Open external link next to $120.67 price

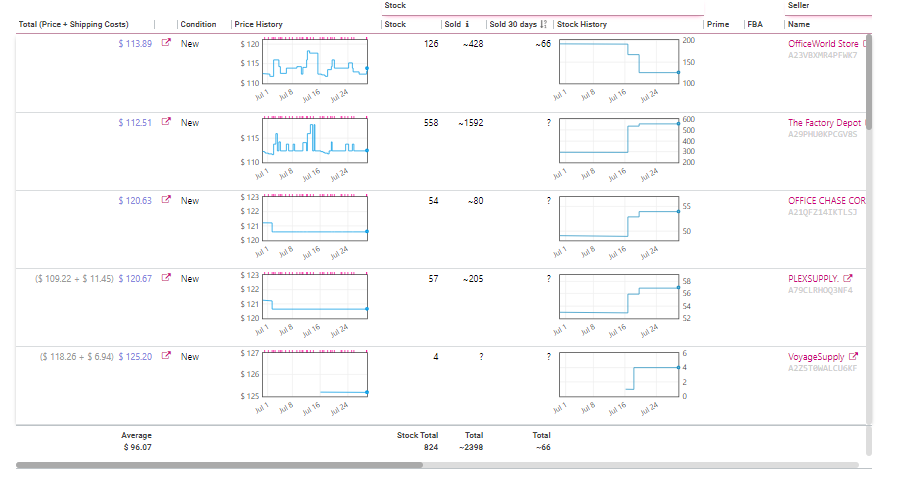pyautogui.click(x=166, y=278)
